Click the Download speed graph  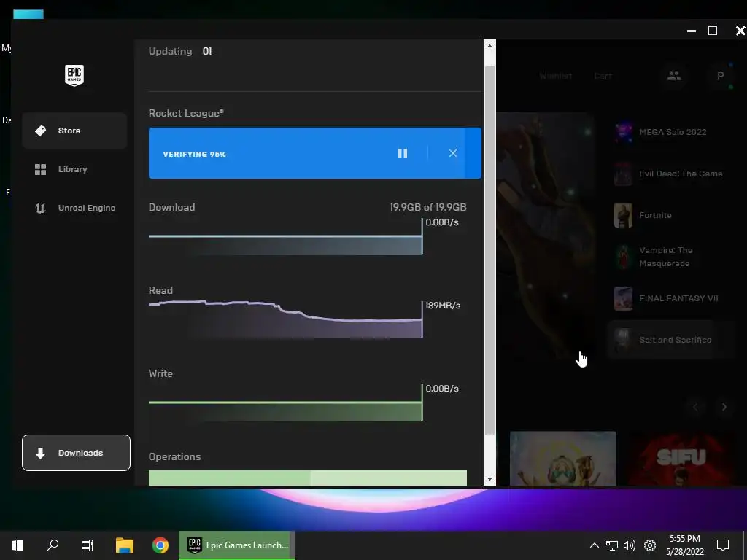(x=285, y=237)
